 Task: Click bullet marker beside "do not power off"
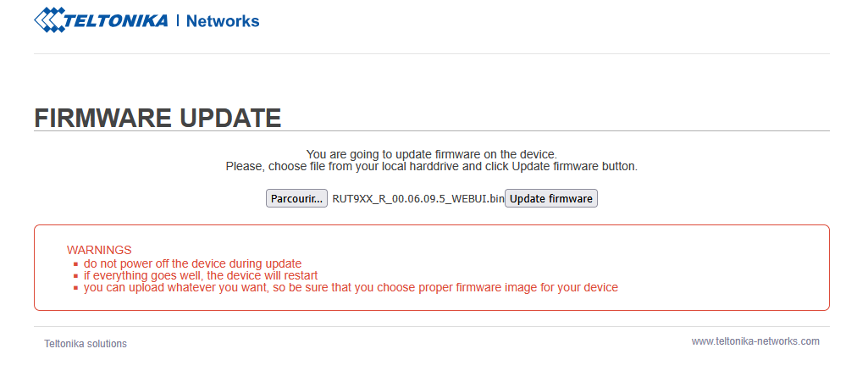(x=76, y=264)
